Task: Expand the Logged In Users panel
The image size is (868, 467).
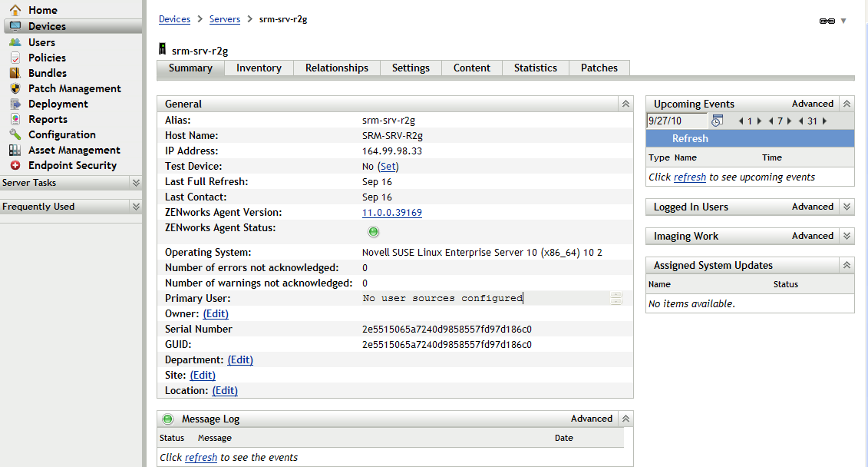Action: click(x=847, y=207)
